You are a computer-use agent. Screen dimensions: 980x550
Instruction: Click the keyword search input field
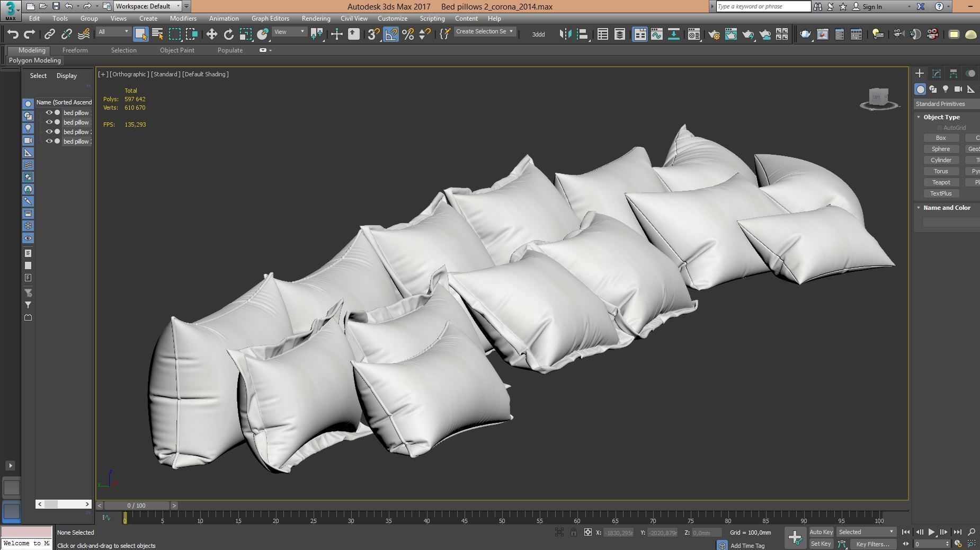763,6
